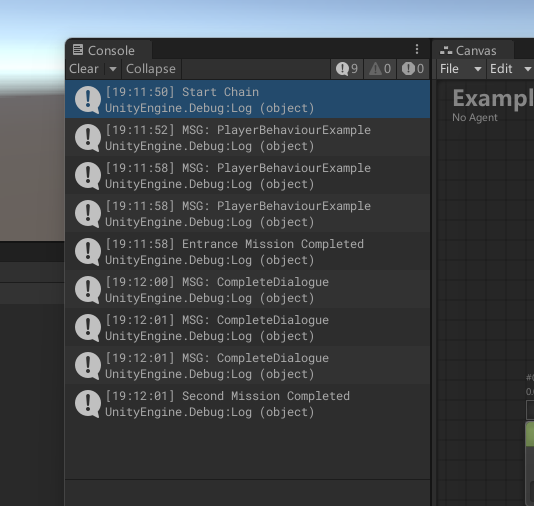Image resolution: width=534 pixels, height=506 pixels.
Task: Open the File dropdown in Canvas
Action: (x=460, y=69)
